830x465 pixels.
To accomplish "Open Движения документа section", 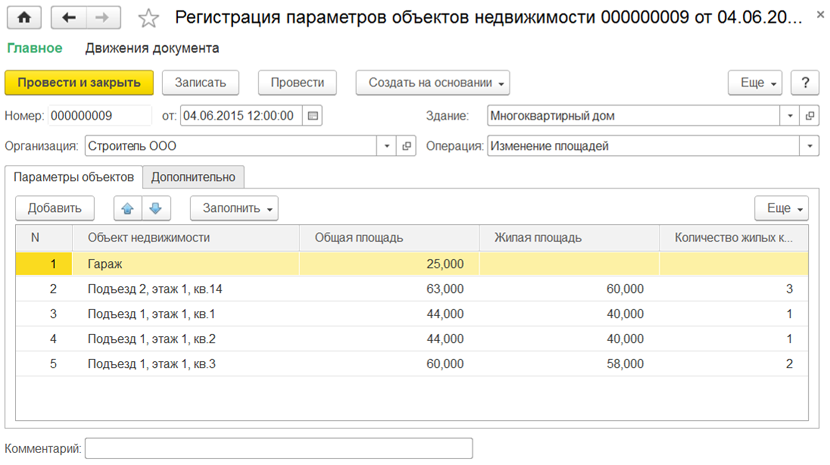I will 152,48.
